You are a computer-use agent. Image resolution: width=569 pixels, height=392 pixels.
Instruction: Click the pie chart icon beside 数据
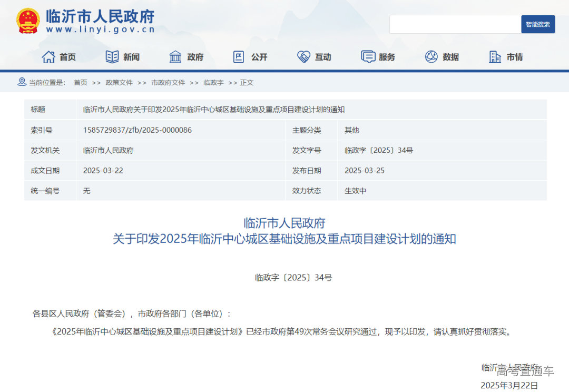point(431,57)
